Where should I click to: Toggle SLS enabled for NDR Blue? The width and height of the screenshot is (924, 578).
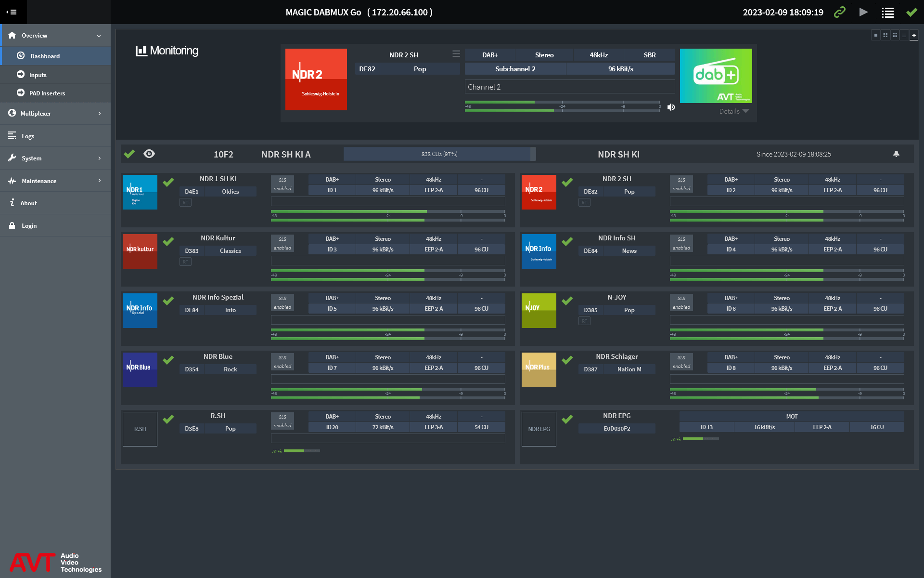(282, 362)
